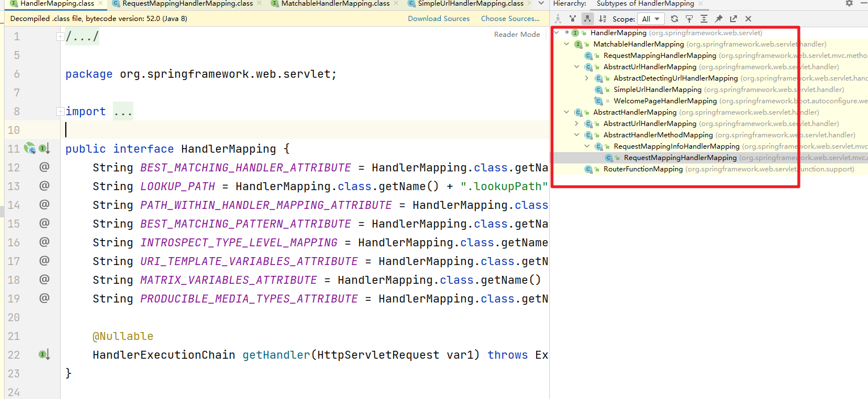Image resolution: width=868 pixels, height=399 pixels.
Task: Refresh the subtypes hierarchy view
Action: coord(675,18)
